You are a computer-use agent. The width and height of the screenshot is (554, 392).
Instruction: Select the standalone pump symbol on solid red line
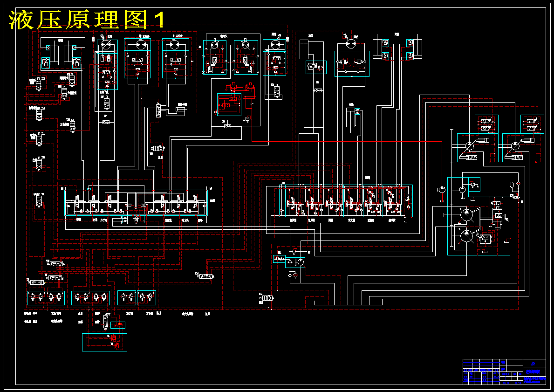[442, 190]
